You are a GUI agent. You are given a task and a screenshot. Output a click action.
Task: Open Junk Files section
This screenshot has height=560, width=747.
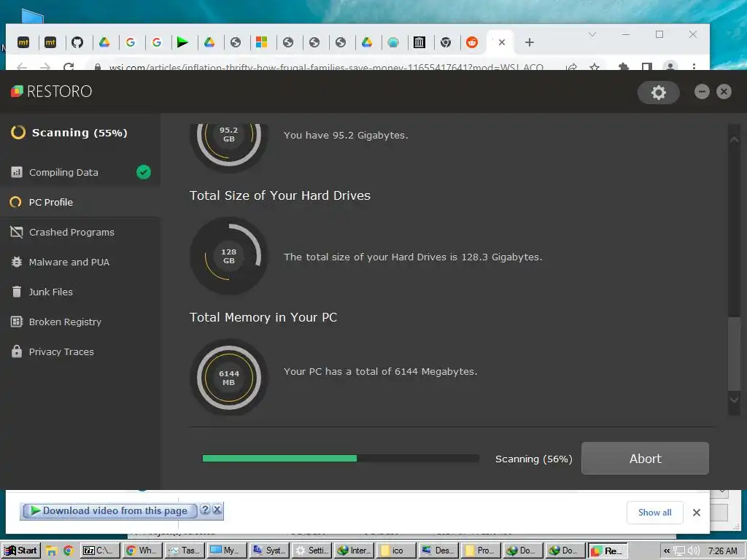[x=80, y=292]
